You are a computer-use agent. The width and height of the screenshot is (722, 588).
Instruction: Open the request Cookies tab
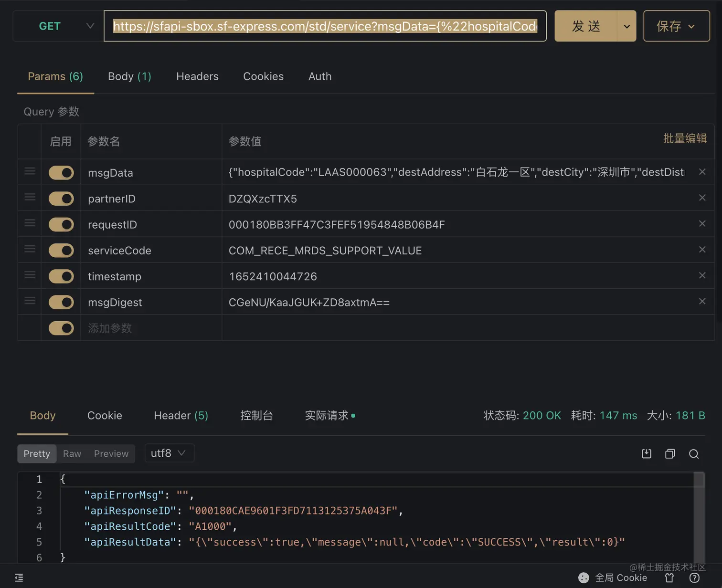(x=263, y=76)
